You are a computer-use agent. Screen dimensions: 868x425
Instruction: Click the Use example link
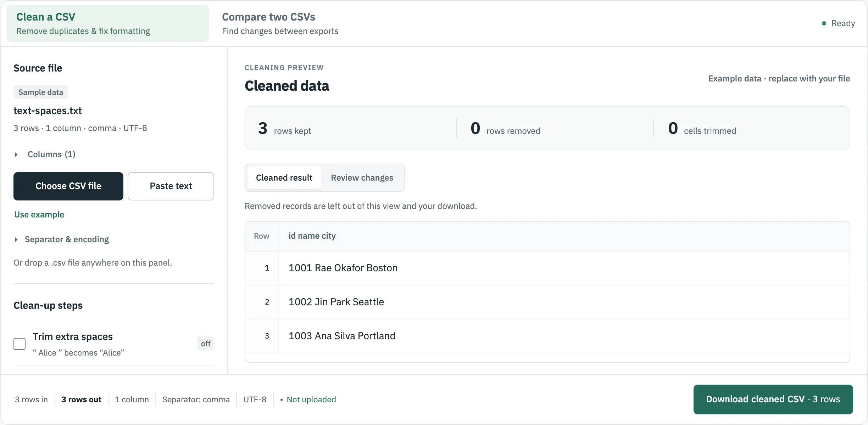click(39, 215)
